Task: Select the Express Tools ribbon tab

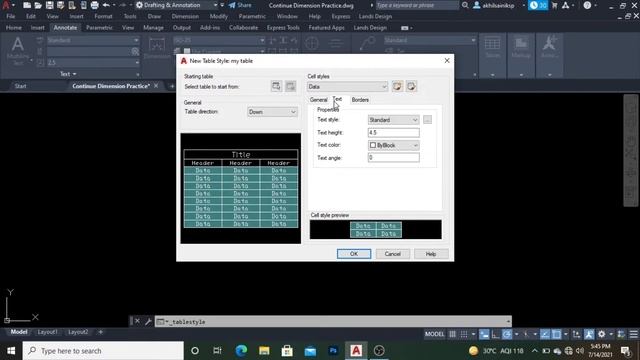Action: coord(283,28)
